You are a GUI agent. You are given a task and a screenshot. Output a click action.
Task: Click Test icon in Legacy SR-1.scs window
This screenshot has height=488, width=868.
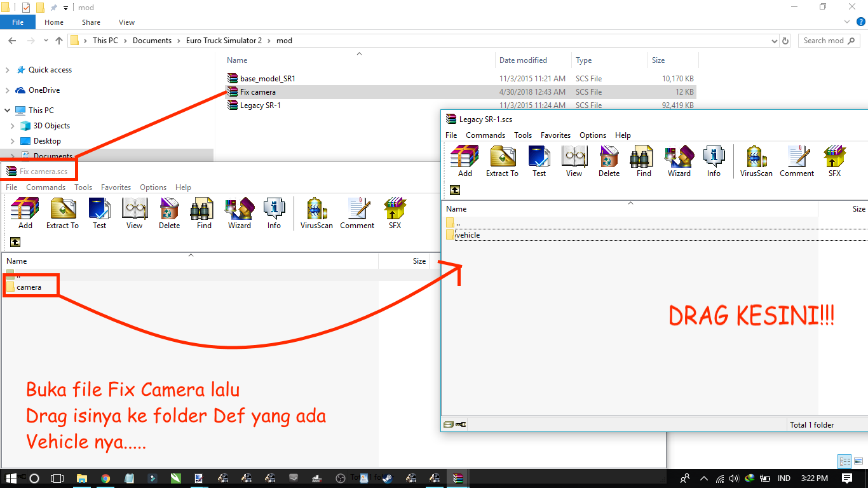(539, 161)
